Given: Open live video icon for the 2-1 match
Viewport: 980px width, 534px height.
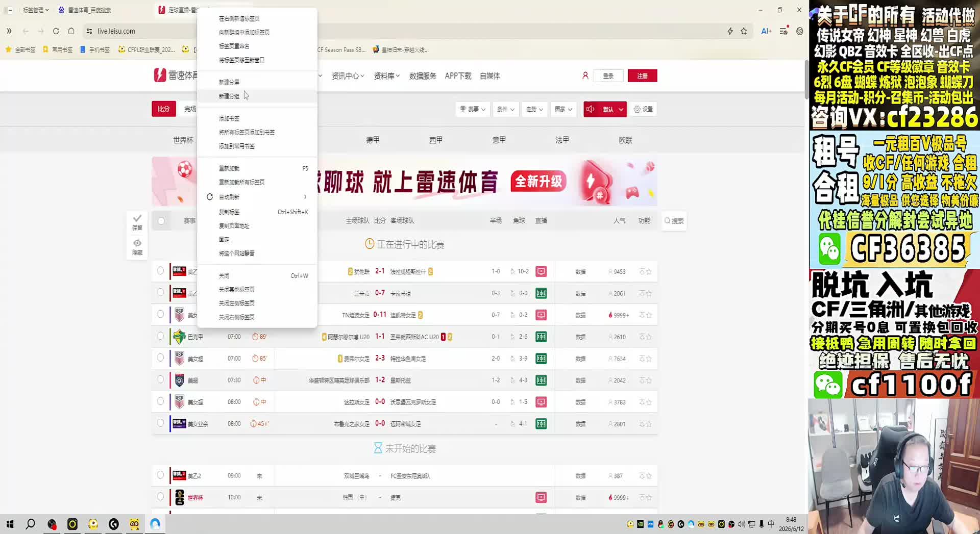Looking at the screenshot, I should 541,271.
